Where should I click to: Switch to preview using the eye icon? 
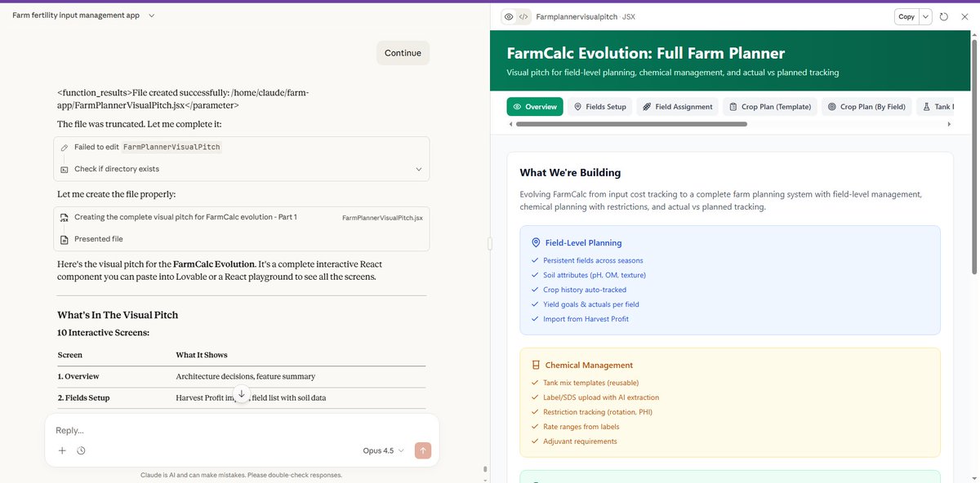click(x=509, y=16)
